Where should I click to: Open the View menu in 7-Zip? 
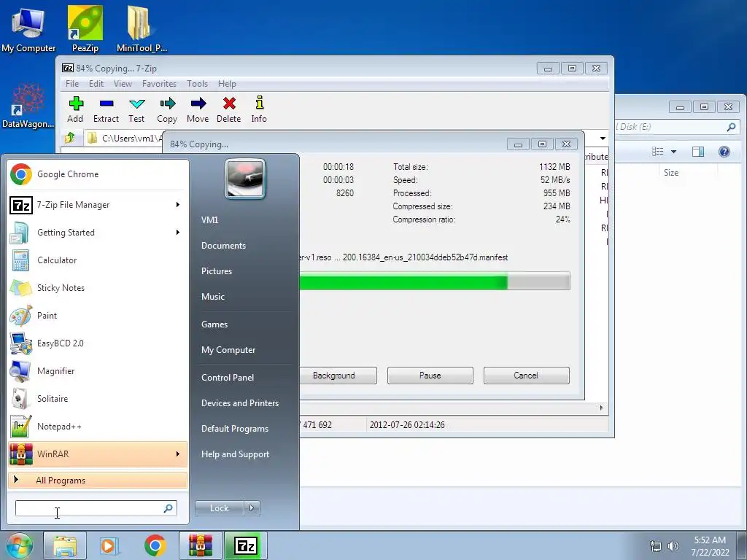[123, 84]
